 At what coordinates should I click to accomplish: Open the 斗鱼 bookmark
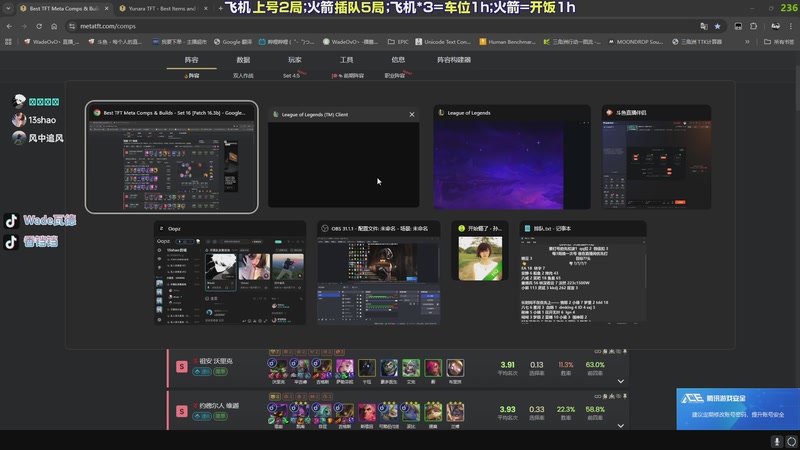pyautogui.click(x=115, y=42)
